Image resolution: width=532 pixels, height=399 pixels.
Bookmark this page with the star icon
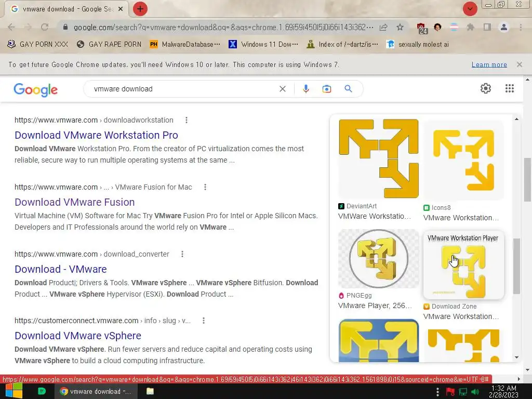pyautogui.click(x=400, y=27)
